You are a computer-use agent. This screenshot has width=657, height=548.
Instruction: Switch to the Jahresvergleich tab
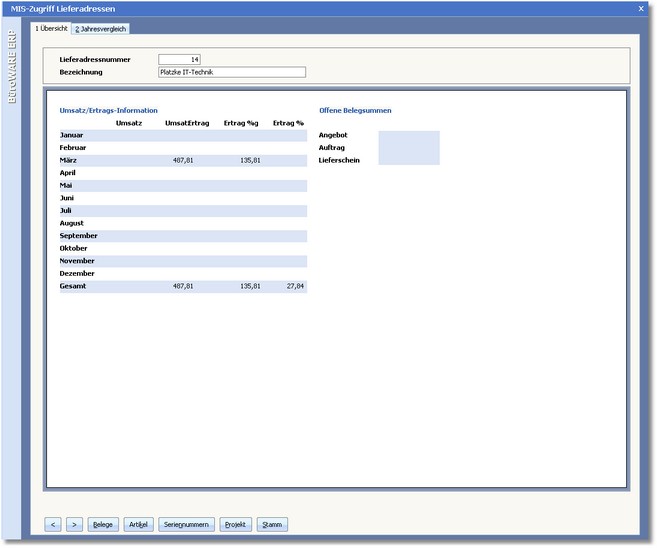(100, 28)
